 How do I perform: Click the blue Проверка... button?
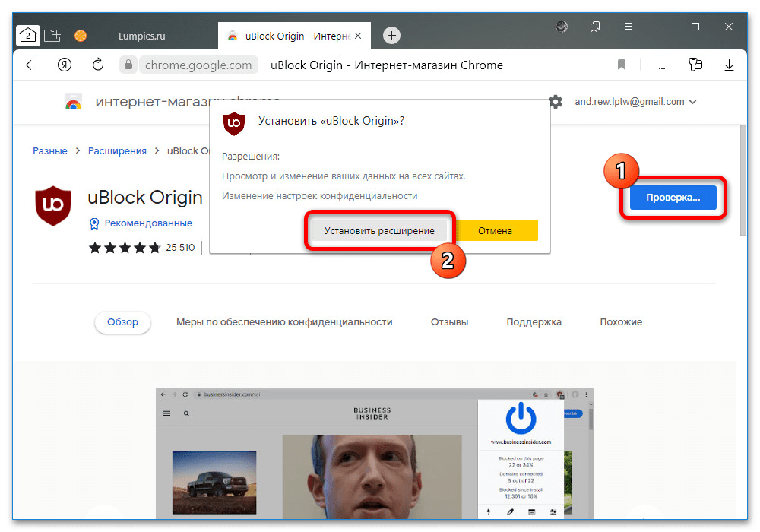[x=673, y=198]
